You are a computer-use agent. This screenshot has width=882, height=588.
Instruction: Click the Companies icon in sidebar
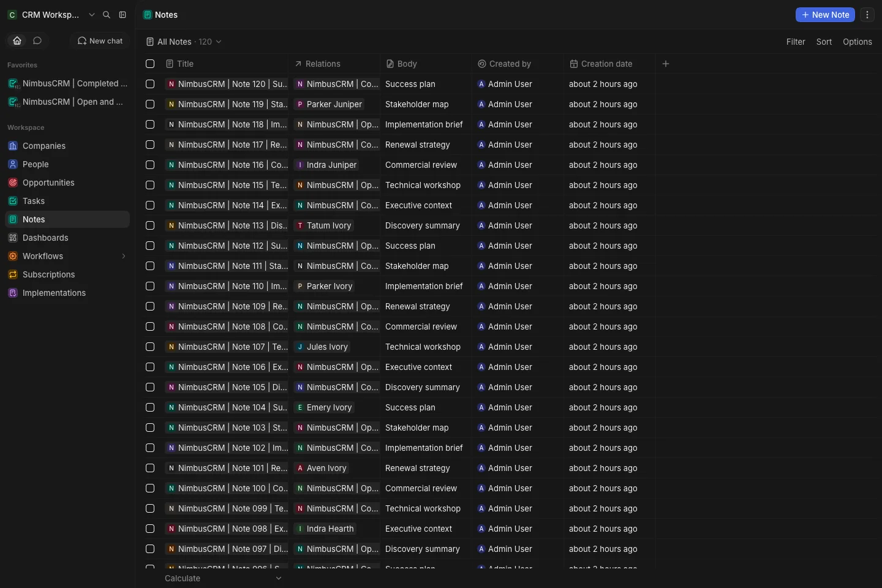(13, 146)
